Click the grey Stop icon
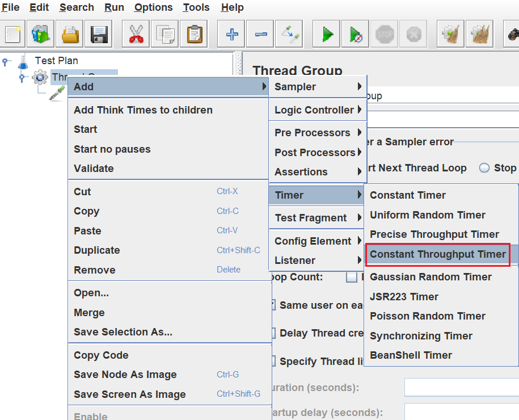This screenshot has height=420, width=519. [385, 34]
